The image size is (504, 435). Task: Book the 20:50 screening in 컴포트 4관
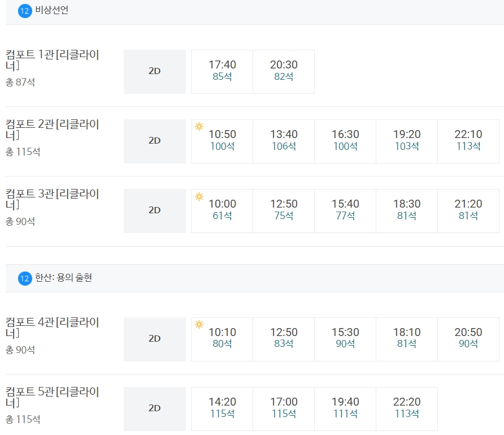(468, 339)
